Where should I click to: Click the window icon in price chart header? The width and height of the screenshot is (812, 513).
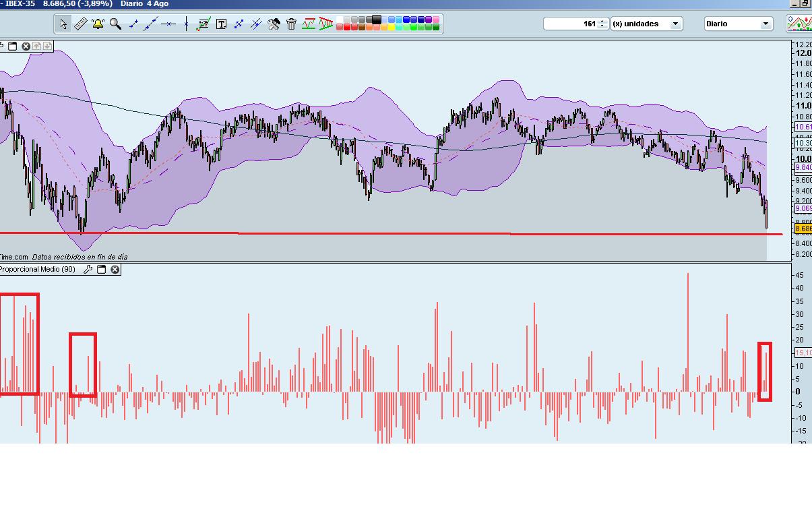pyautogui.click(x=12, y=47)
